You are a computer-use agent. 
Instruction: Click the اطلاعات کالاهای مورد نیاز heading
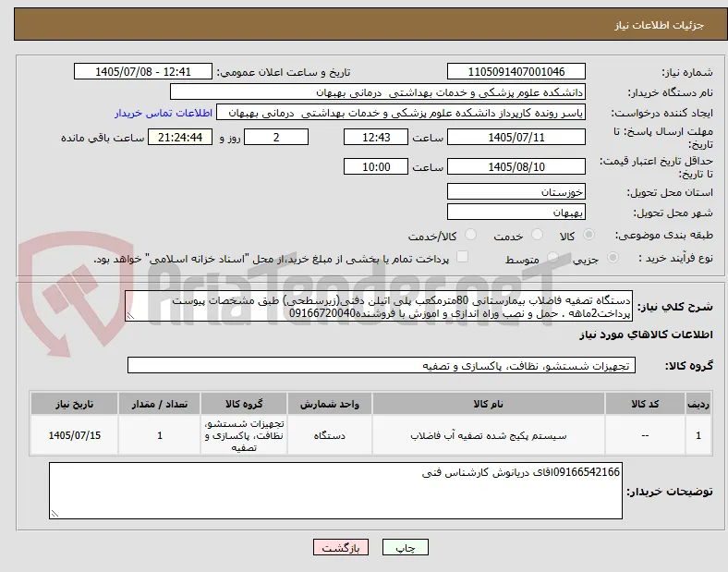pos(646,335)
